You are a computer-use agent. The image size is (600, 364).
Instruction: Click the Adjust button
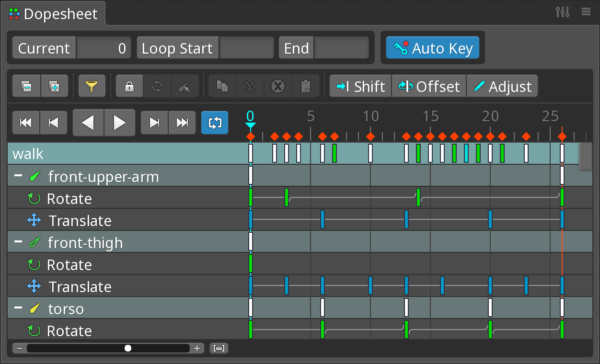point(502,87)
